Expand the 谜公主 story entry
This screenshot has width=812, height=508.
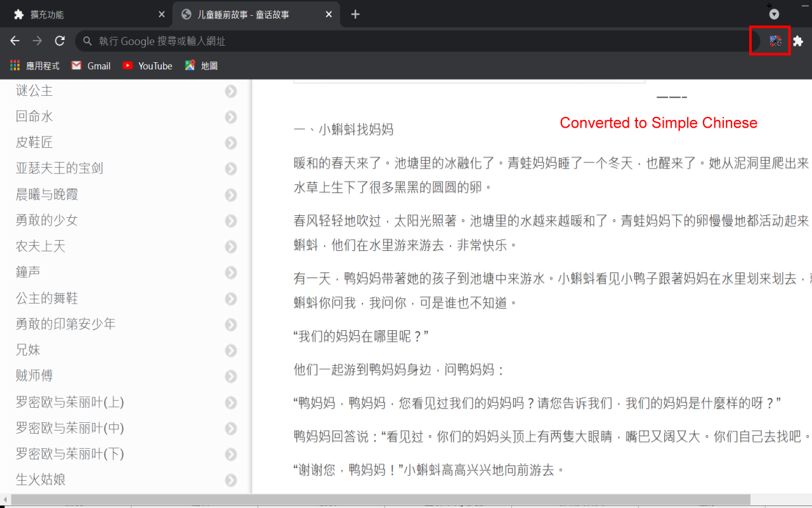pos(230,91)
